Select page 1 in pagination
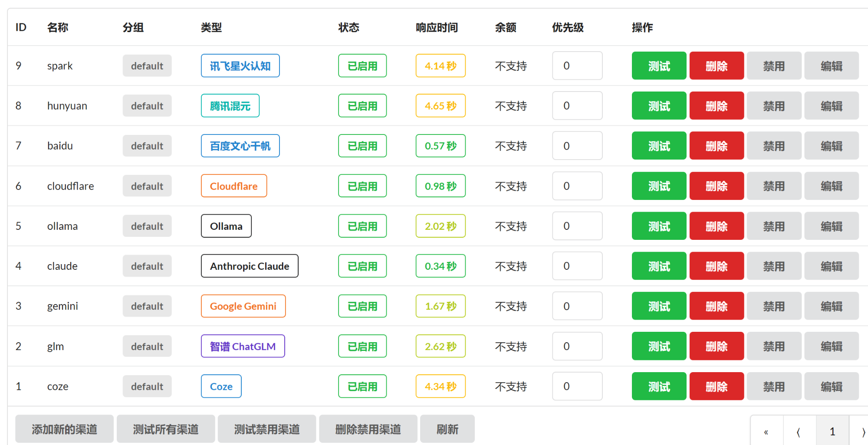The image size is (868, 445). [832, 431]
